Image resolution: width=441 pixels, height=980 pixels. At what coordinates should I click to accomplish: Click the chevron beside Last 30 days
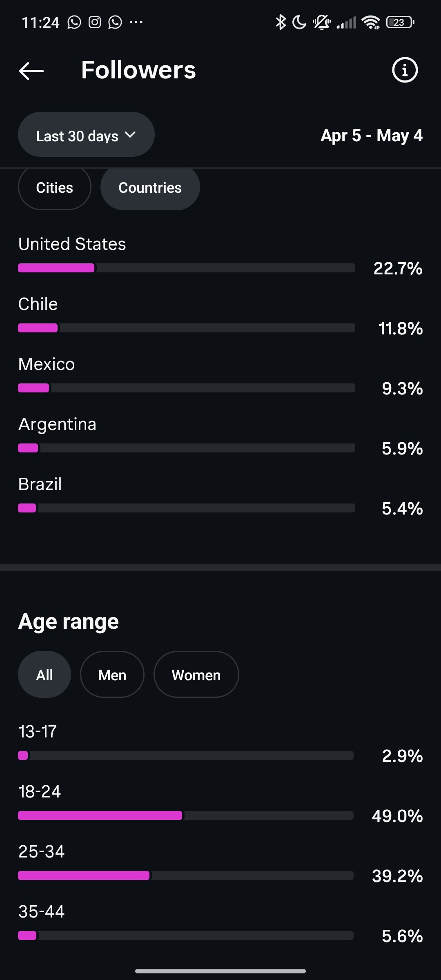(130, 135)
